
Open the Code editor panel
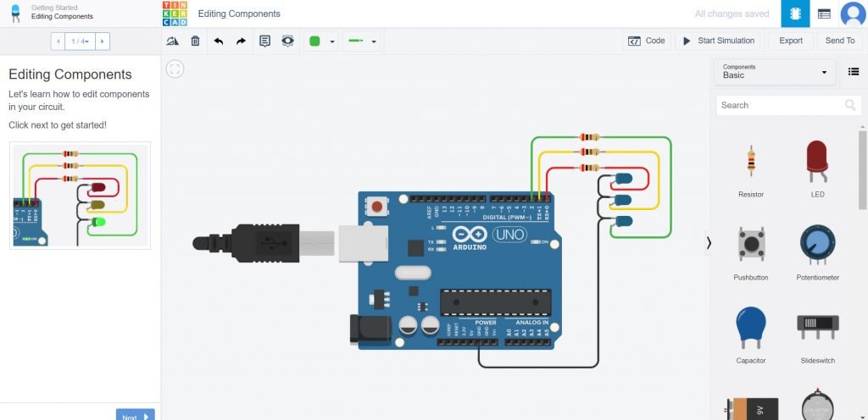pos(646,41)
